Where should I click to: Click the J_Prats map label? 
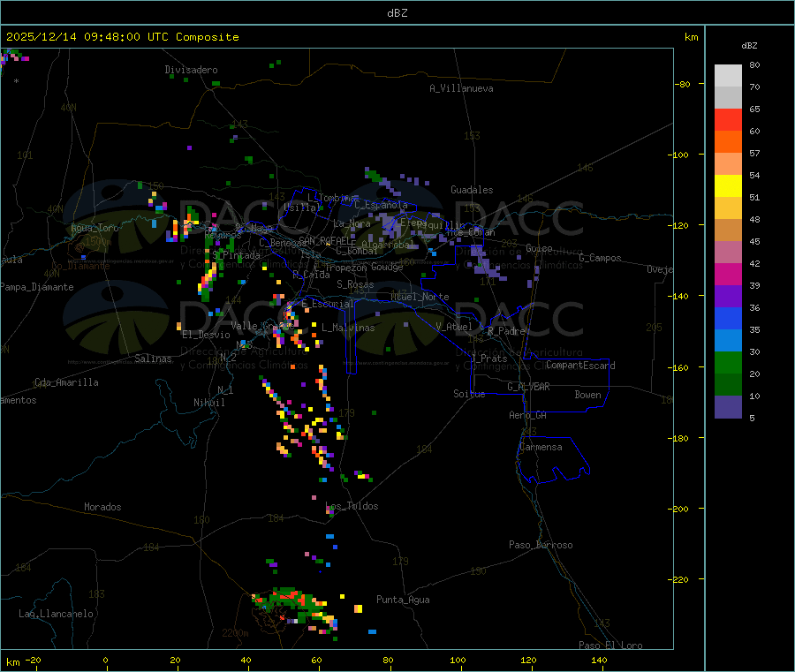click(x=489, y=359)
